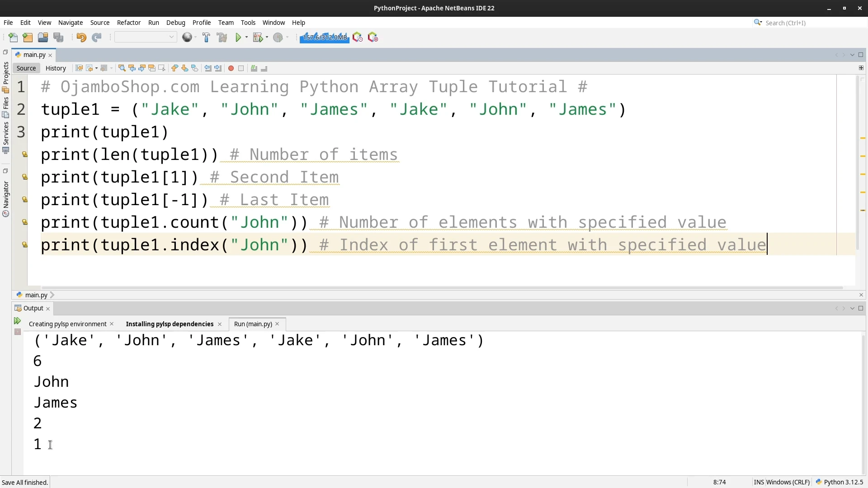
Task: Toggle Rectangular Selection mode
Action: point(162,68)
